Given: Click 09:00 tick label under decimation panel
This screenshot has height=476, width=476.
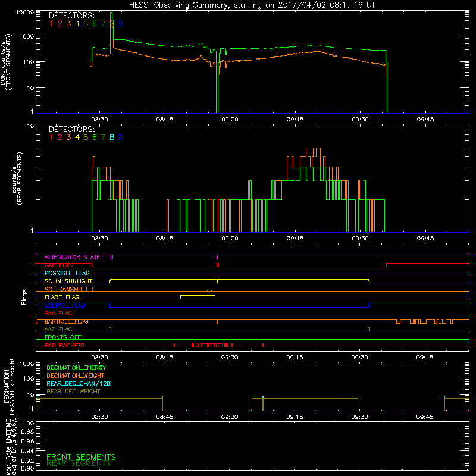Looking at the screenshot, I should tap(230, 417).
